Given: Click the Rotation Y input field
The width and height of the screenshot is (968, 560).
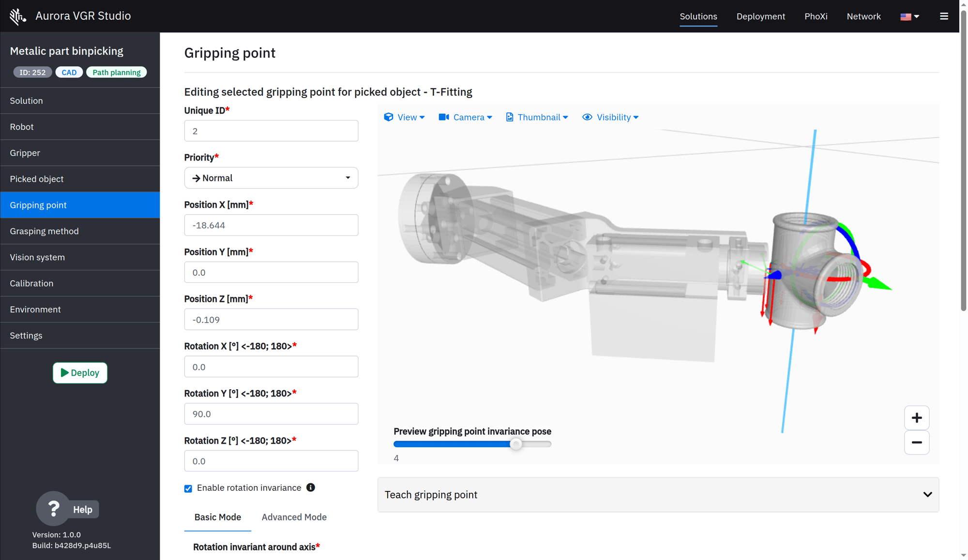Looking at the screenshot, I should pos(271,413).
